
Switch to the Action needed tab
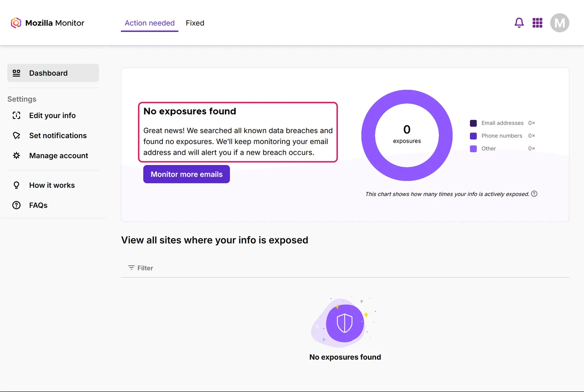coord(150,23)
